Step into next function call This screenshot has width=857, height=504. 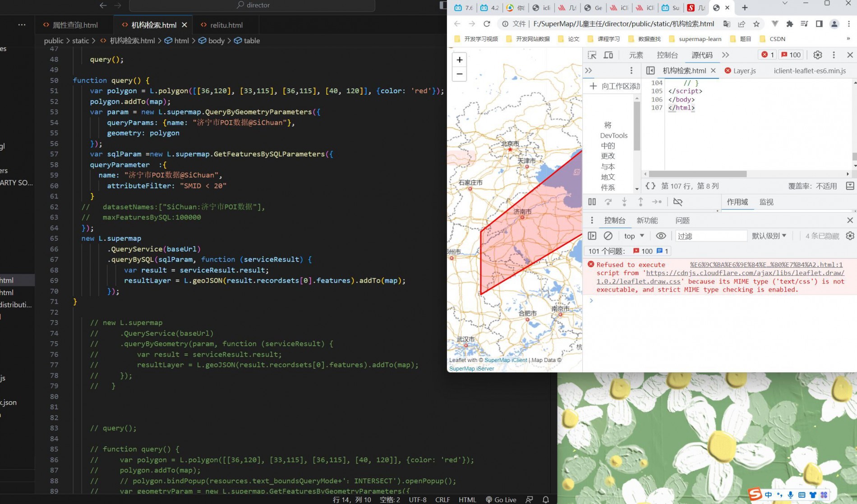(624, 202)
